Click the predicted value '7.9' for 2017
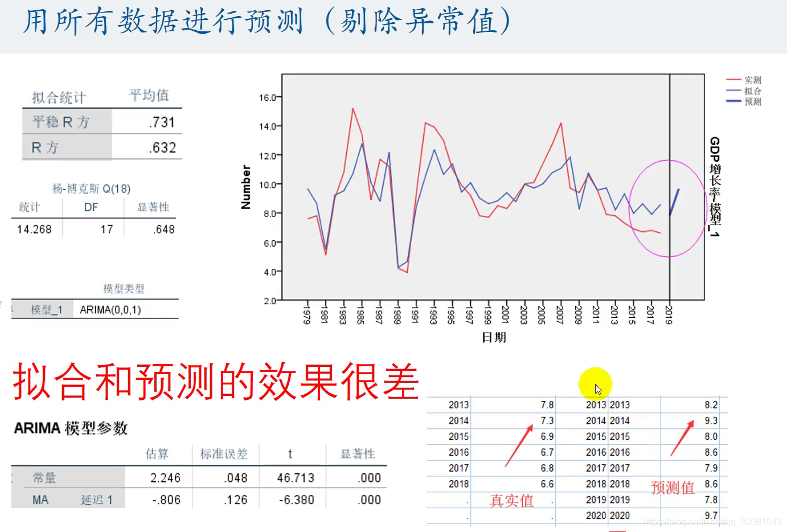This screenshot has height=532, width=787. 711,468
